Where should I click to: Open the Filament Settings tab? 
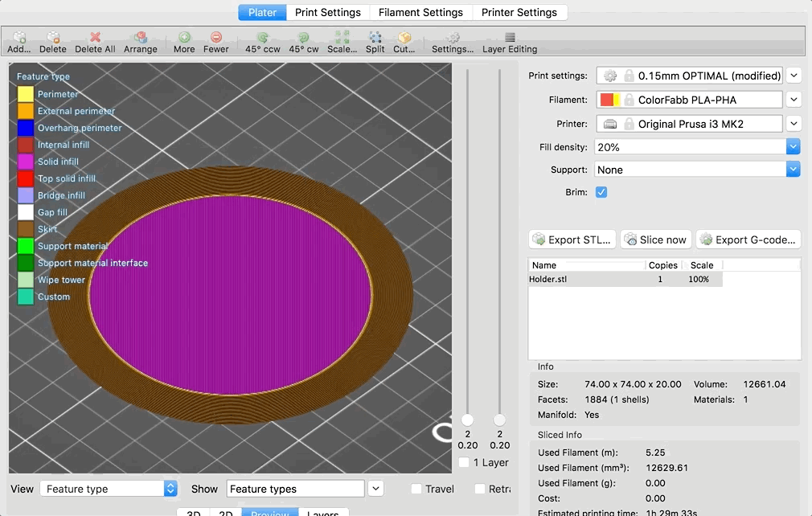[x=420, y=12]
